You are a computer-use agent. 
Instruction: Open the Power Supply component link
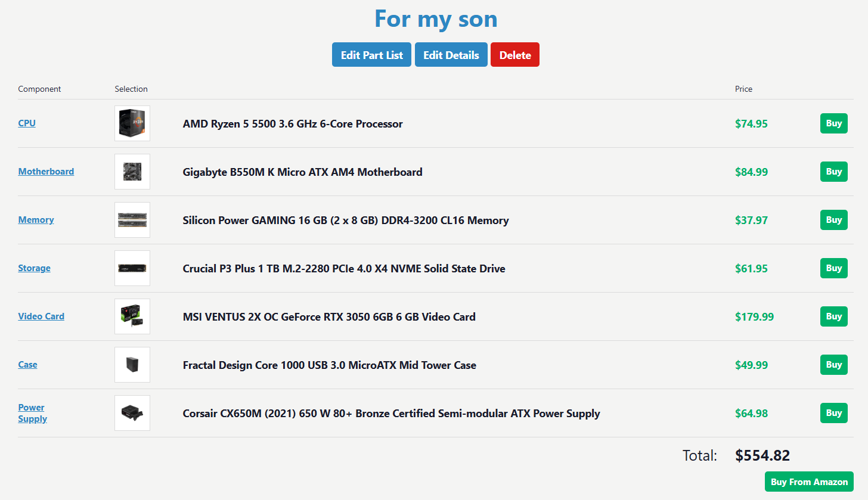[33, 413]
